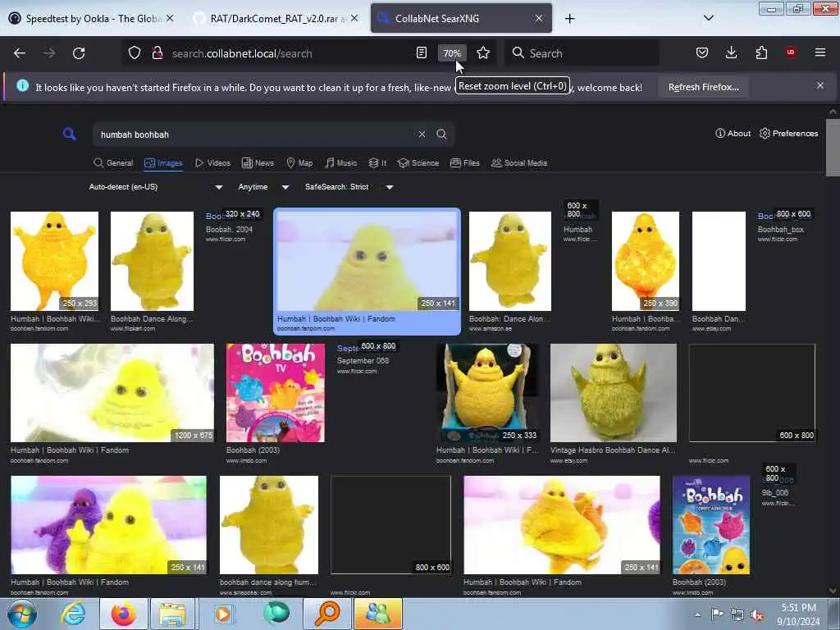
Task: Select the Map category
Action: point(299,163)
